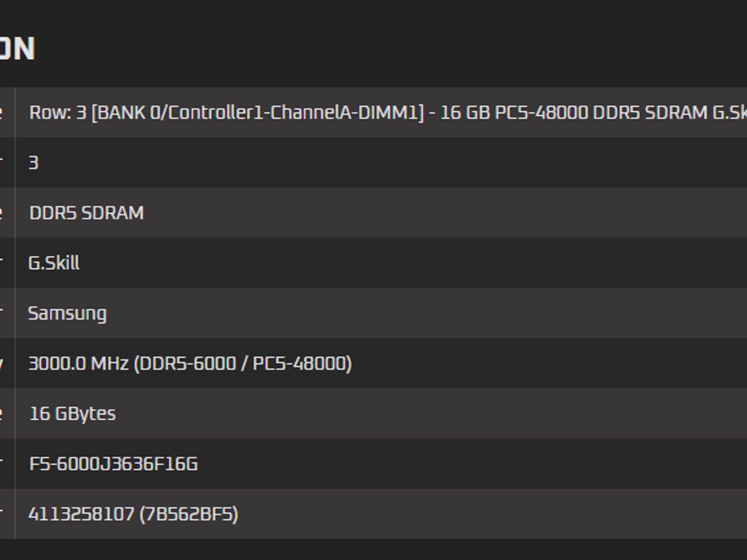The image size is (747, 560).
Task: Select the part number 'F5-6000J3636F16G'
Action: tap(113, 464)
